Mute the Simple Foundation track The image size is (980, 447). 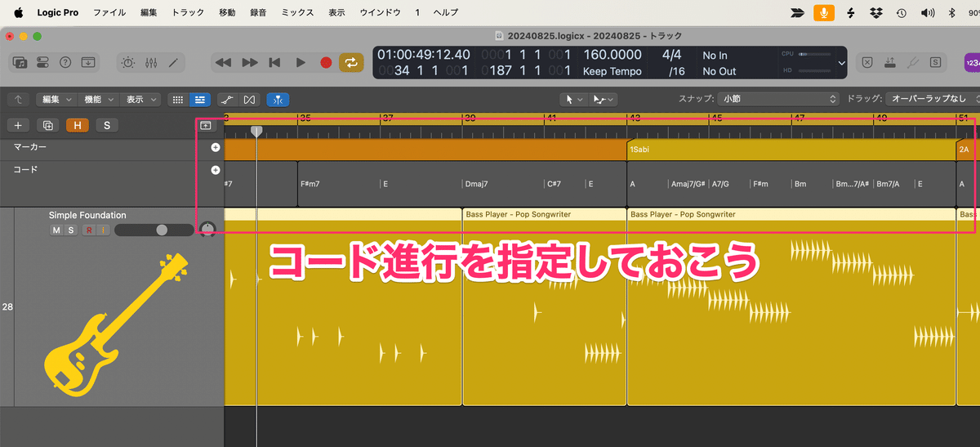[x=56, y=230]
